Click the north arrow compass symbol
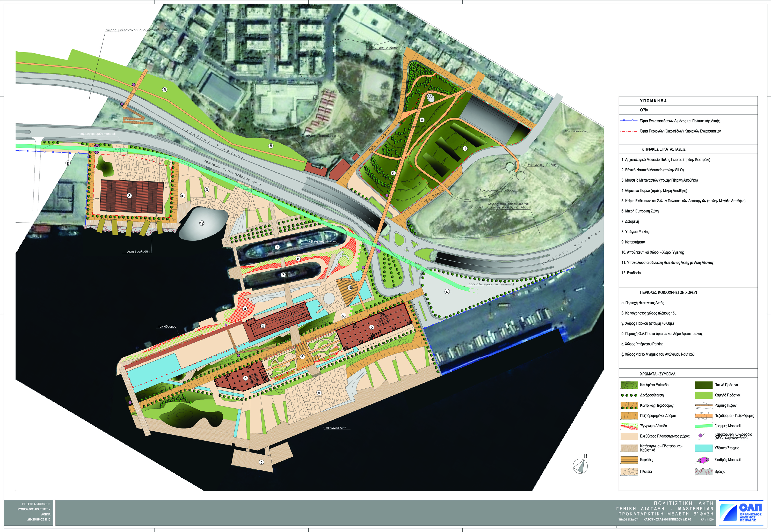771x532 pixels. point(581,466)
